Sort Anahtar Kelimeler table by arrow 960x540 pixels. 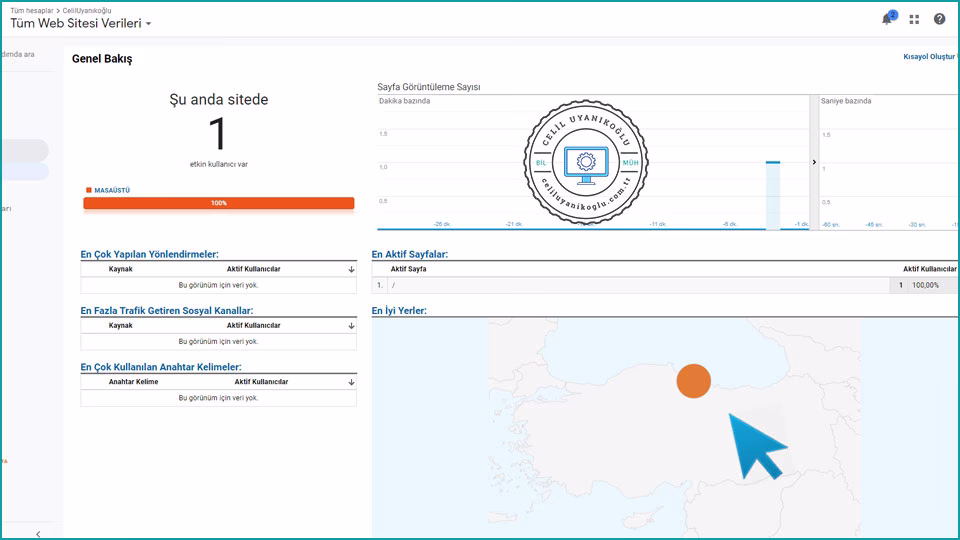351,382
